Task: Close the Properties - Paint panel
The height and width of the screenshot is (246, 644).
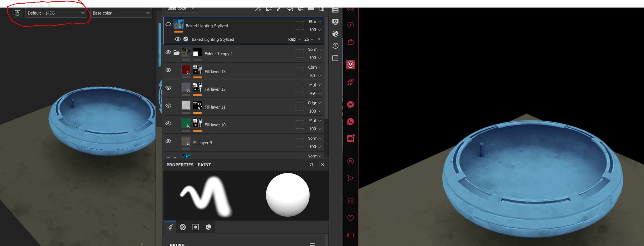Action: 322,165
